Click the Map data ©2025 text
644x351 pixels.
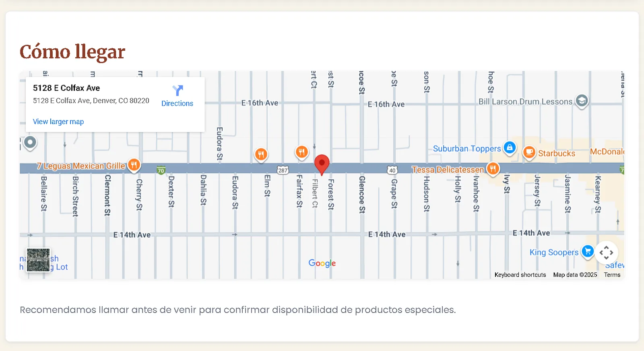click(575, 275)
